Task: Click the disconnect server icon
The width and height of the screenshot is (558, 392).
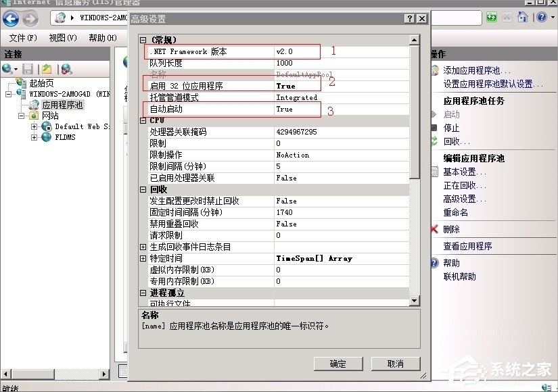Action: click(67, 68)
